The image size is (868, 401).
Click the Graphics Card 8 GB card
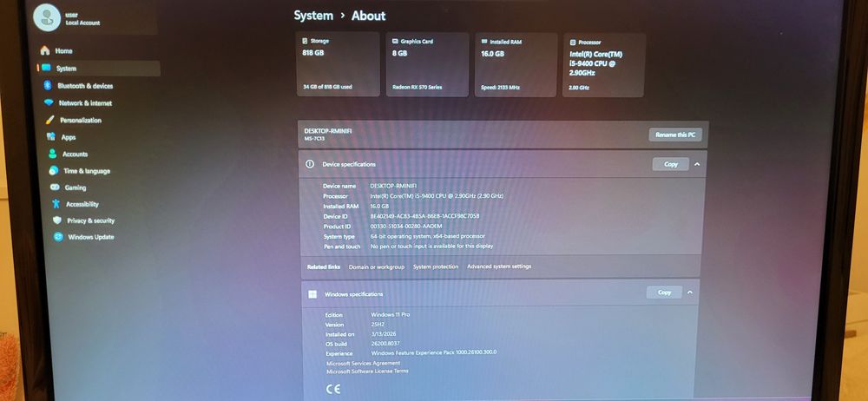point(427,64)
